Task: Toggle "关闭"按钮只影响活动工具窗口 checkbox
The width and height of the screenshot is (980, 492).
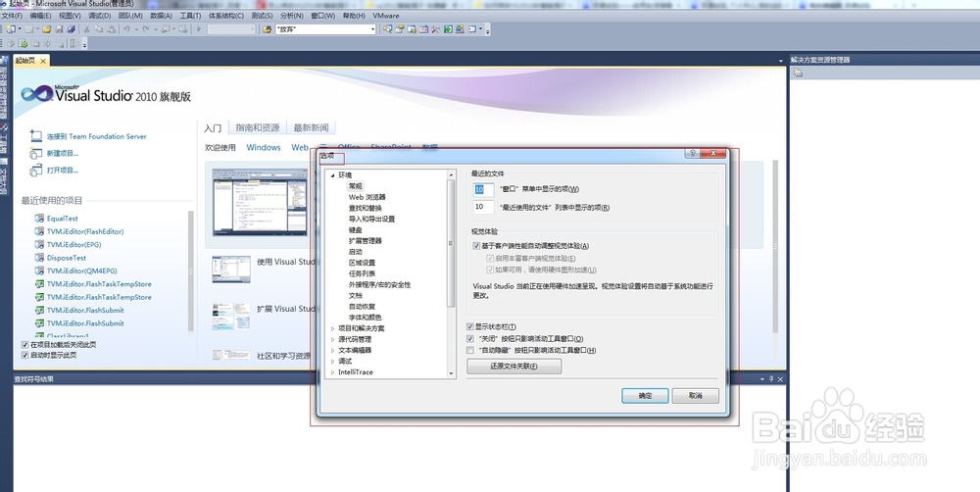Action: click(470, 338)
